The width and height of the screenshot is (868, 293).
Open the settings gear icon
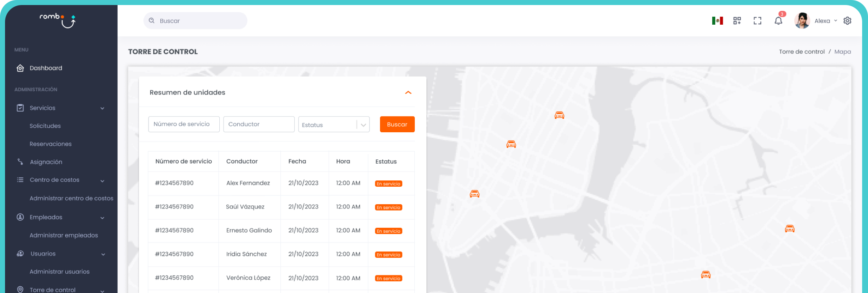[x=847, y=21]
